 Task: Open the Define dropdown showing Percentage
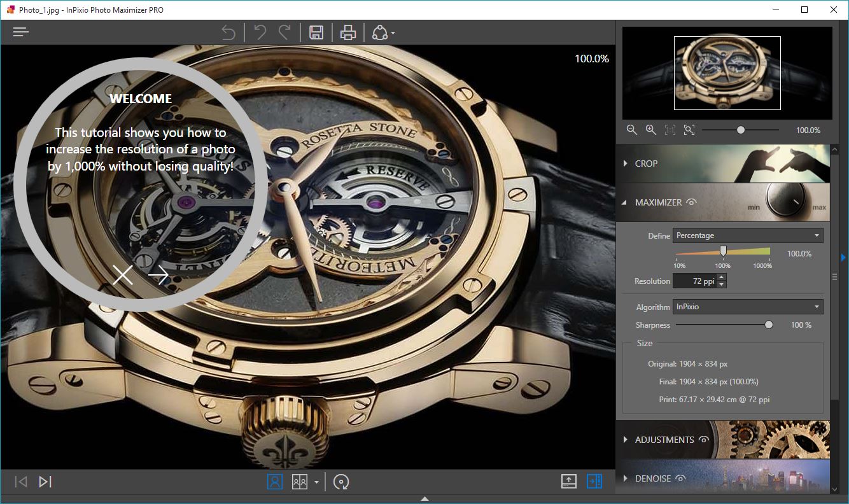pyautogui.click(x=748, y=235)
